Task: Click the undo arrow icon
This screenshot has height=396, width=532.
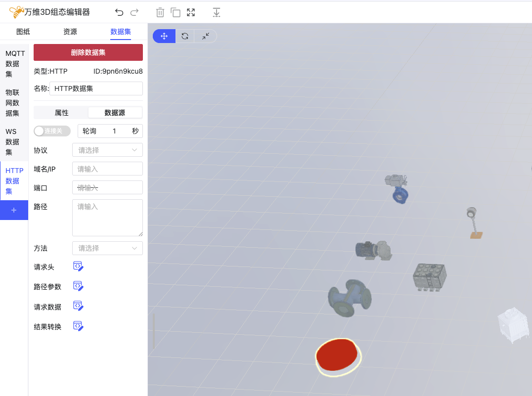Action: click(x=119, y=12)
